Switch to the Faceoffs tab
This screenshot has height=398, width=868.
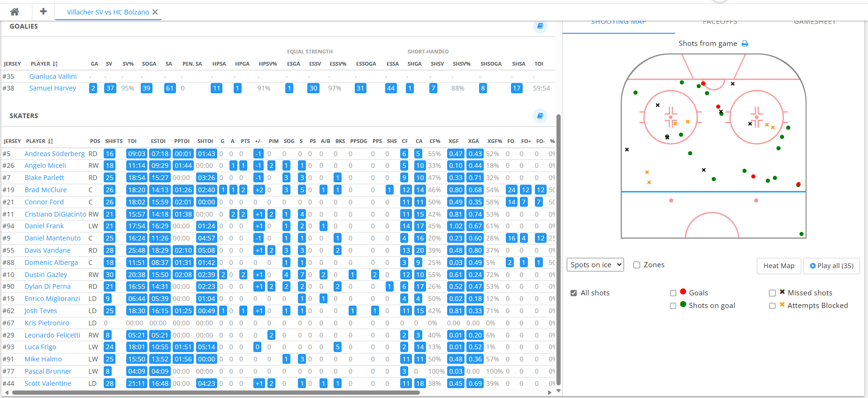click(x=720, y=23)
